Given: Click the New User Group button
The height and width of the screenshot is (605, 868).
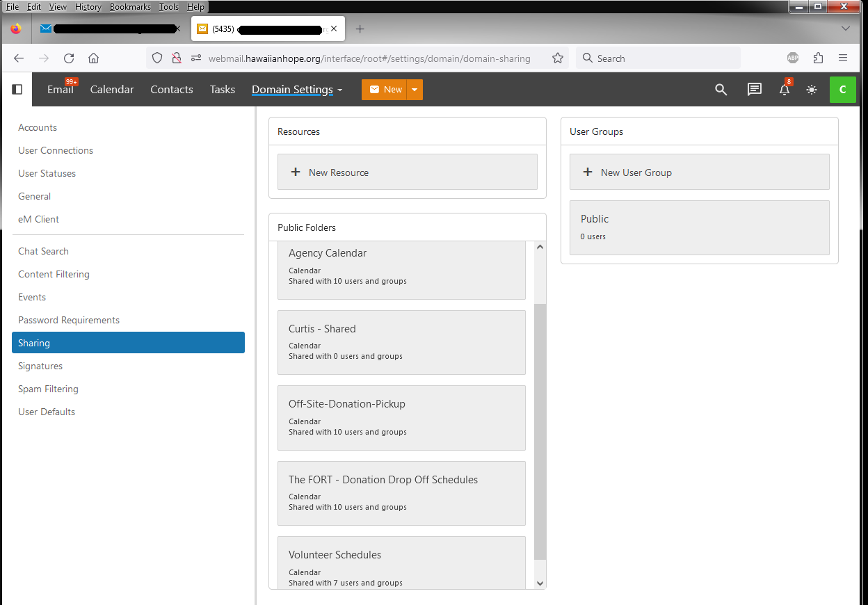Looking at the screenshot, I should click(x=699, y=172).
